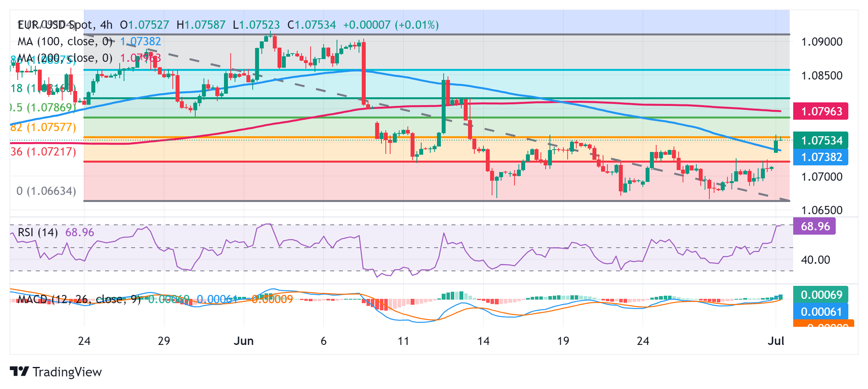Click the 40.00 RSI axis label
Screen dimensions: 868x389
pos(815,260)
